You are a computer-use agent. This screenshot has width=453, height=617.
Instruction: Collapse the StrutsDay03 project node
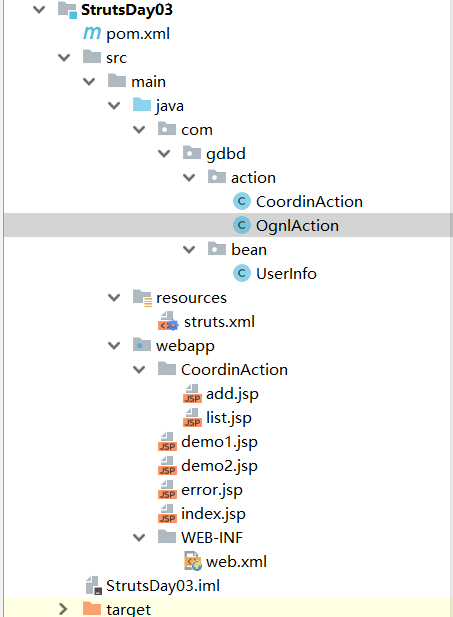39,9
